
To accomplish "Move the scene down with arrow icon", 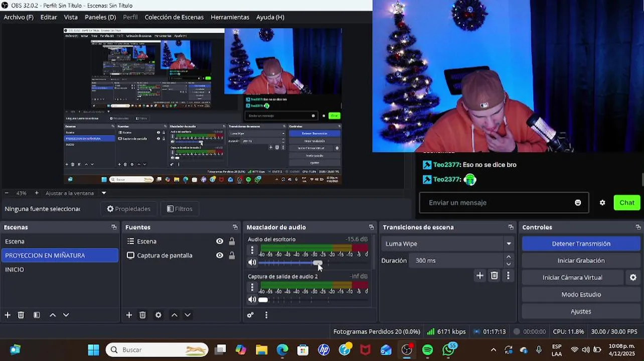I will pos(66,315).
